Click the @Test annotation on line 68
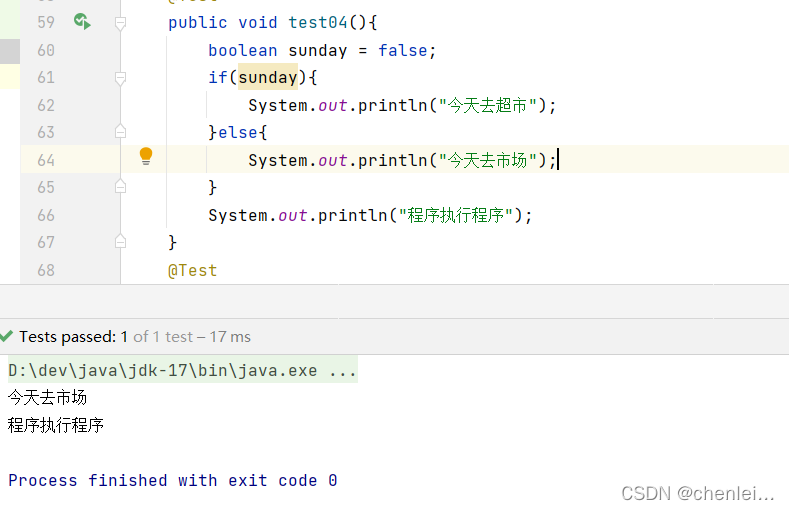This screenshot has height=510, width=789. coord(192,271)
